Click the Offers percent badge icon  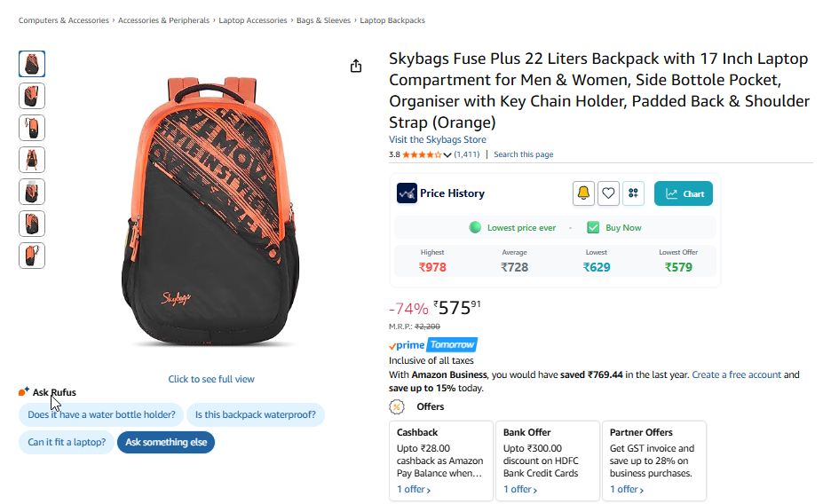397,406
